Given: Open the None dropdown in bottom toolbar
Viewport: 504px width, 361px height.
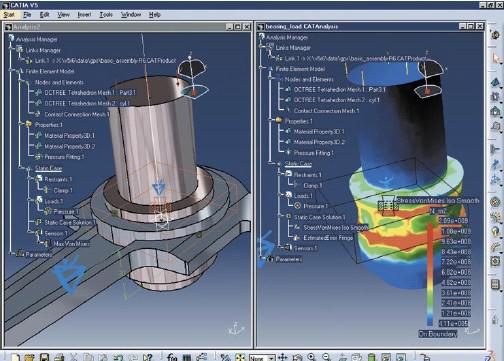Looking at the screenshot, I should 262,358.
